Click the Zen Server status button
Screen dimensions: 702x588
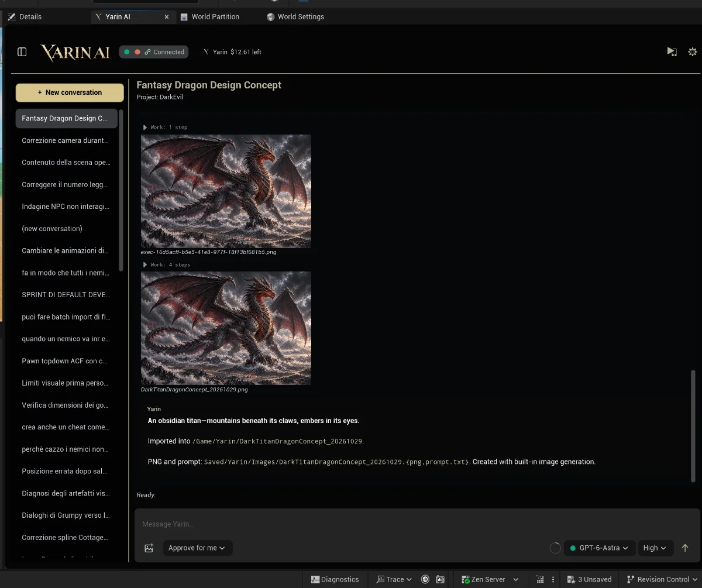pyautogui.click(x=483, y=579)
